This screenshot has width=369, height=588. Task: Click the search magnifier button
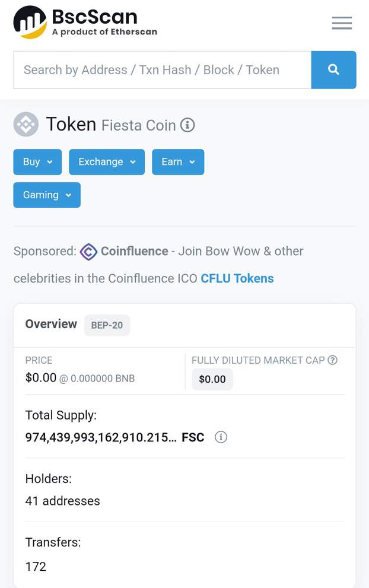(333, 69)
